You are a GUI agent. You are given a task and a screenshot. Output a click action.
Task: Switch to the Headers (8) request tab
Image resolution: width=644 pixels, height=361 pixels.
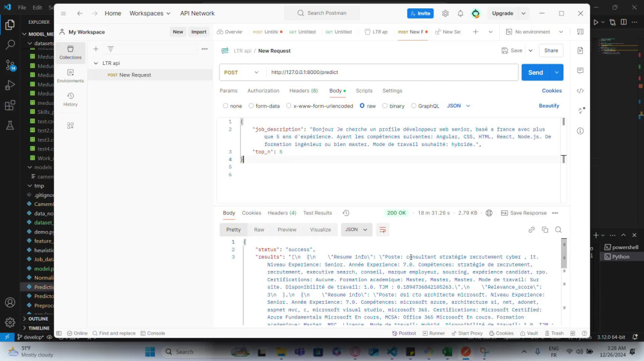click(x=303, y=91)
